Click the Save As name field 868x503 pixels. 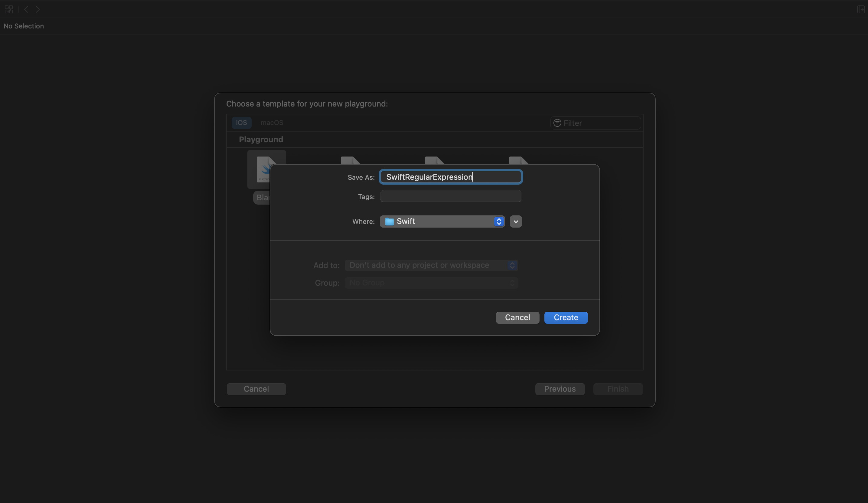pyautogui.click(x=450, y=177)
